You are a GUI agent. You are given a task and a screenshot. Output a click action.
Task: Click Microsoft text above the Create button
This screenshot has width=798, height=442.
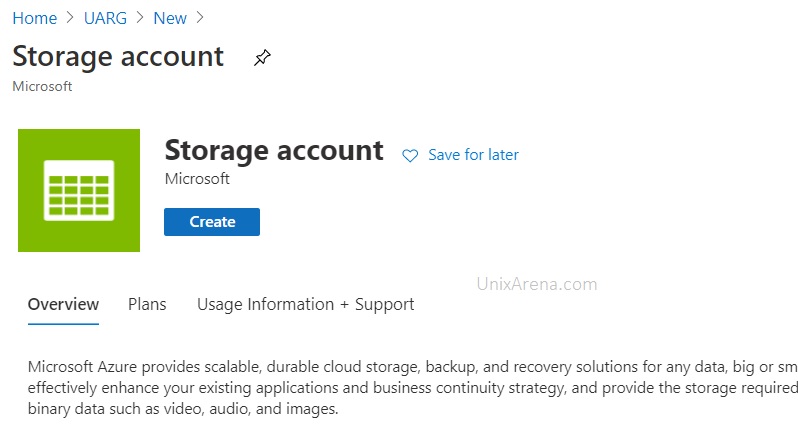[x=197, y=179]
